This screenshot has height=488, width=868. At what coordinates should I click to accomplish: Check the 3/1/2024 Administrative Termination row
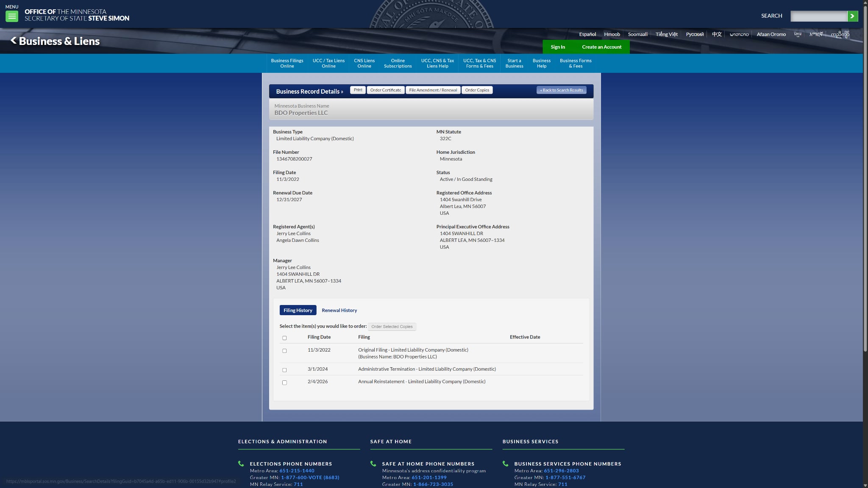click(x=284, y=370)
